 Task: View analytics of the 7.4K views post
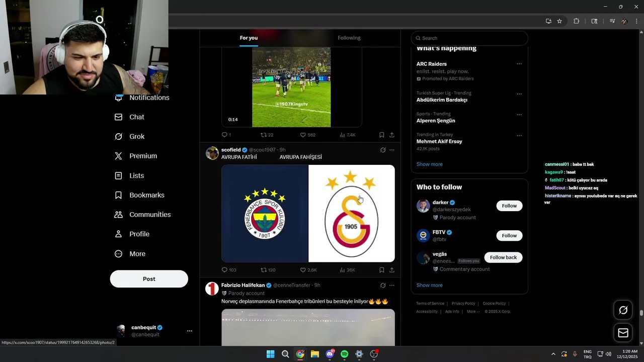coord(347,135)
